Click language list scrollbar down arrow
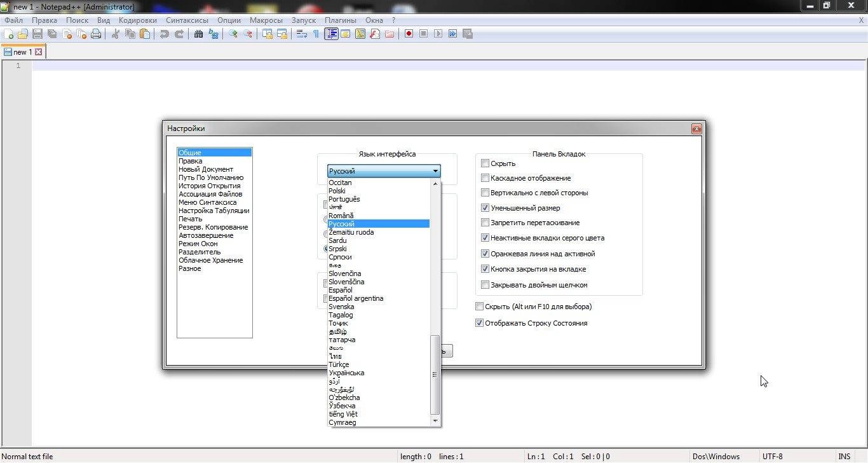Image resolution: width=868 pixels, height=463 pixels. (x=435, y=421)
